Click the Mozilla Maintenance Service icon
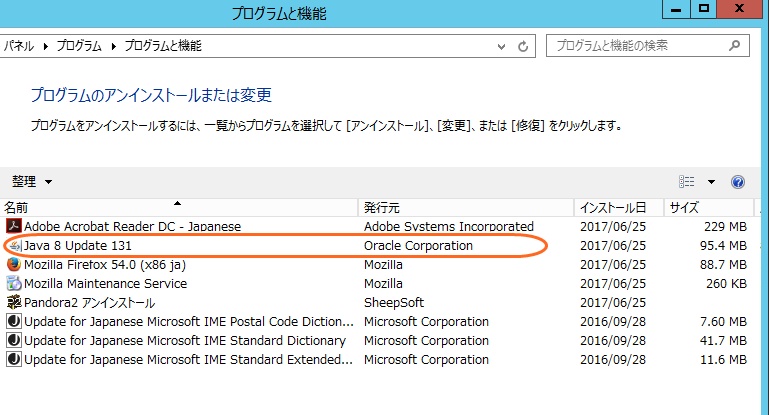 click(14, 284)
